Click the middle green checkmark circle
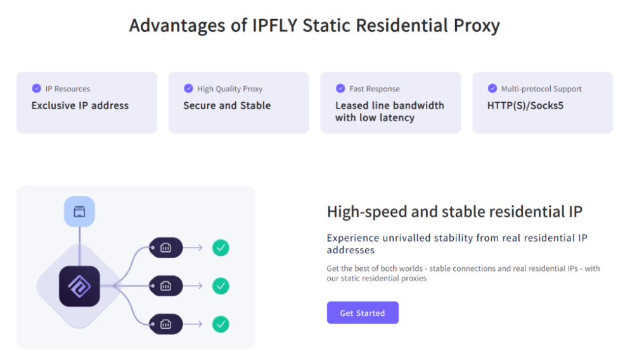Image resolution: width=644 pixels, height=361 pixels. click(221, 286)
